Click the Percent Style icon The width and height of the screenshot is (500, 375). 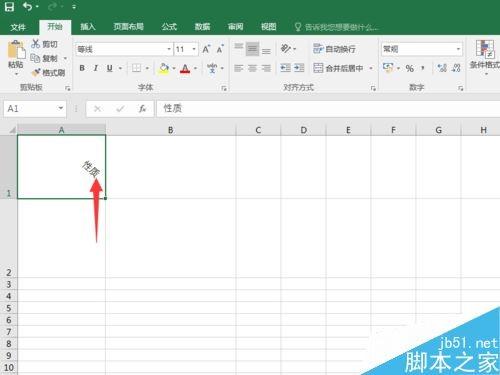coord(410,68)
